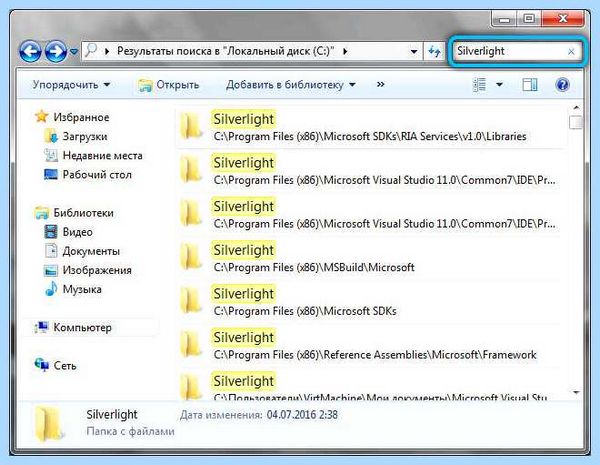
Task: Click the Открыть toolbar button
Action: point(169,85)
